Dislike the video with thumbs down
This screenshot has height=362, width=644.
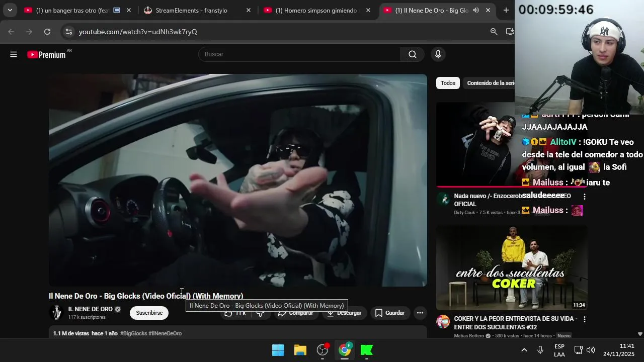pyautogui.click(x=261, y=313)
